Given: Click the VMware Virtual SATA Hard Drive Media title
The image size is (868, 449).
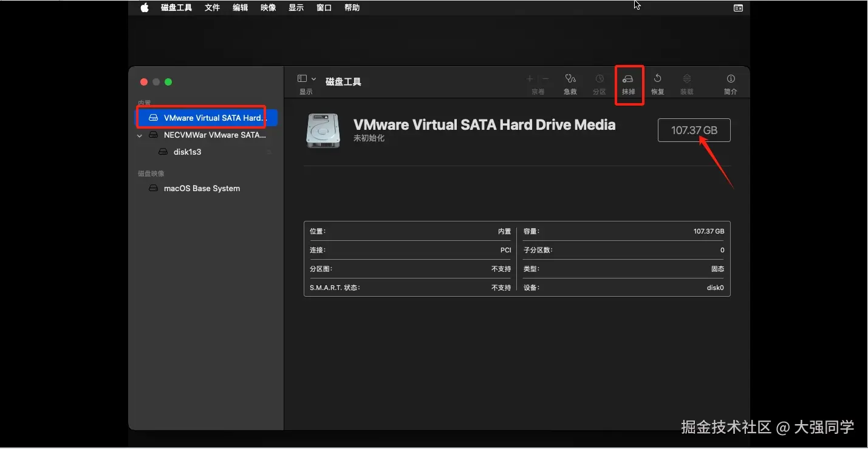Looking at the screenshot, I should click(484, 125).
